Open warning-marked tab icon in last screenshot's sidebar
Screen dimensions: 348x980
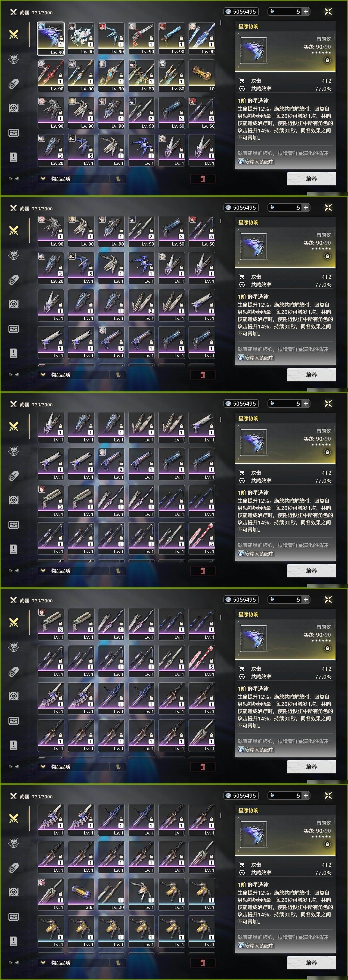coord(14,941)
